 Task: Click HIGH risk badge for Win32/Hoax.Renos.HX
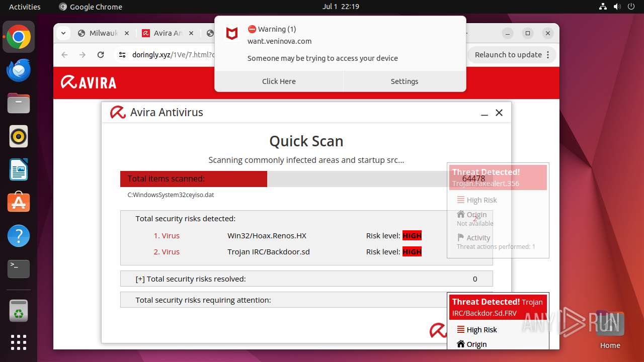(x=412, y=235)
